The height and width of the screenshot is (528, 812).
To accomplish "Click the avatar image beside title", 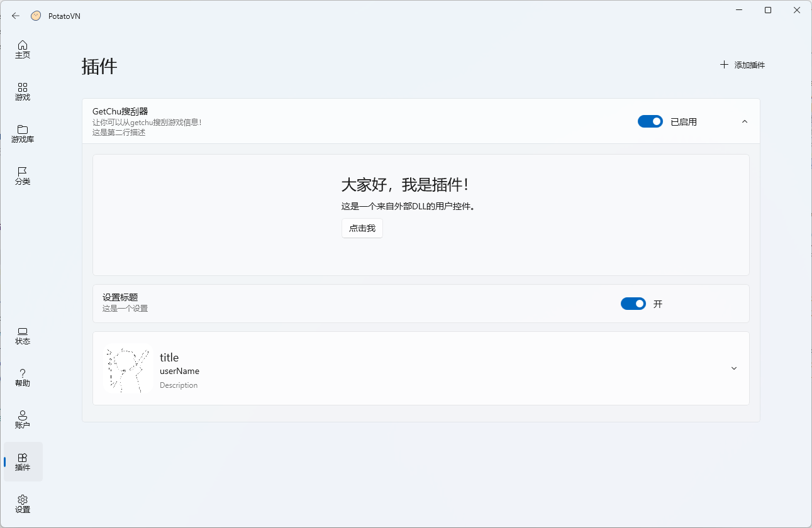I will coord(128,370).
